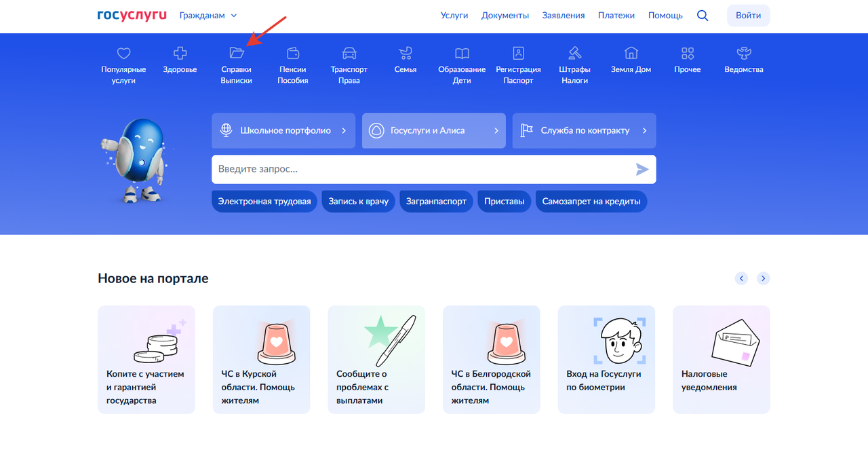Open the Школьное портфолио chevron
Screen dimensions: 868x450
(x=344, y=130)
